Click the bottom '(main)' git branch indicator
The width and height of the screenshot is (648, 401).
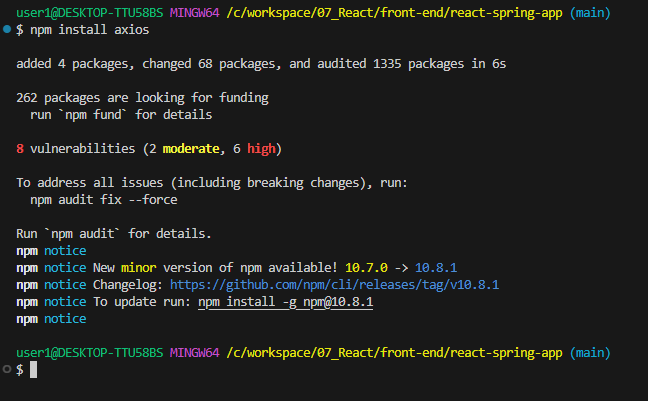(590, 353)
